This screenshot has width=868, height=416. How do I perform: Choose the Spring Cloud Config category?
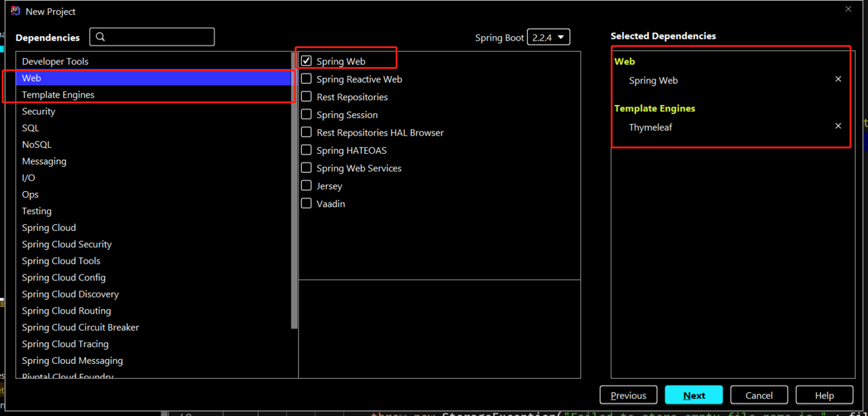pyautogui.click(x=154, y=277)
